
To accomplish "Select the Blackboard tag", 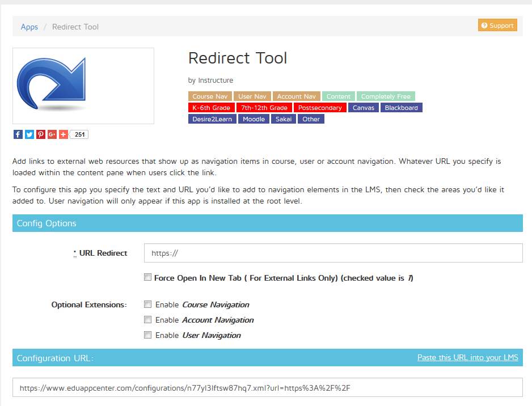I will (402, 108).
